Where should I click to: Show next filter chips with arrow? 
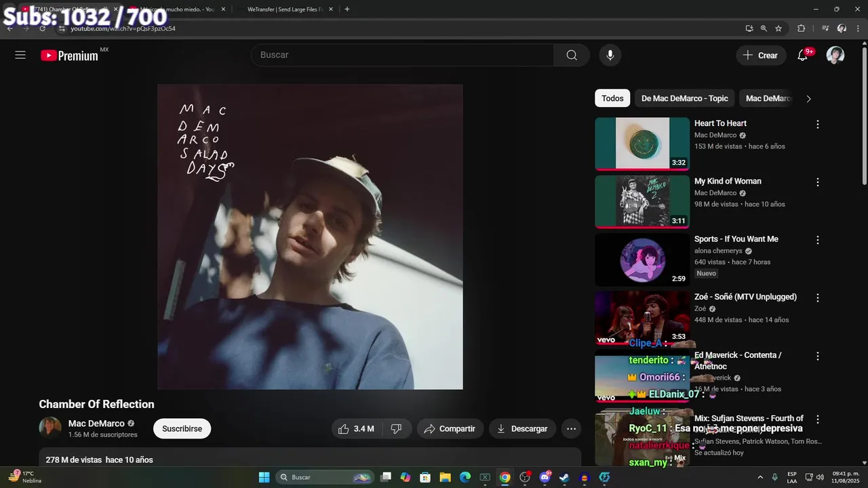(x=808, y=98)
